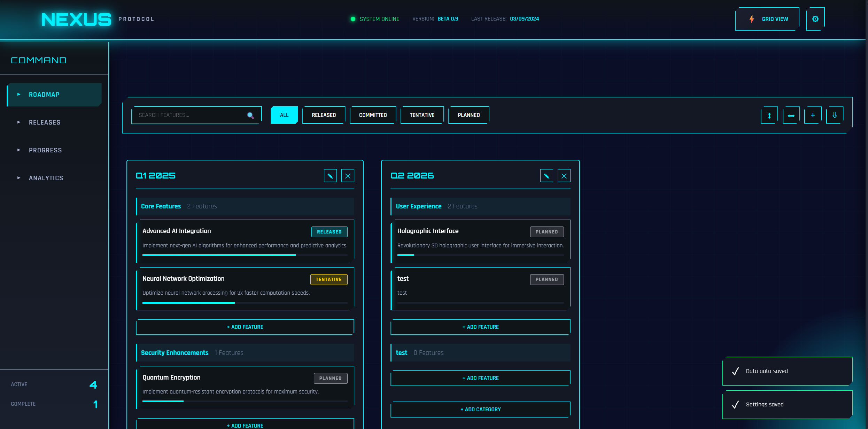Expand the Releases sidebar item

(x=45, y=122)
